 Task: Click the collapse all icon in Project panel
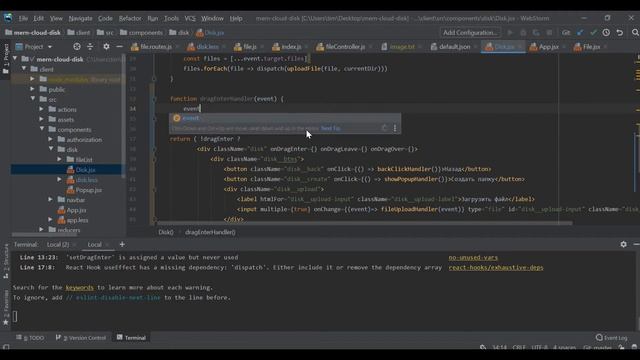pos(90,47)
